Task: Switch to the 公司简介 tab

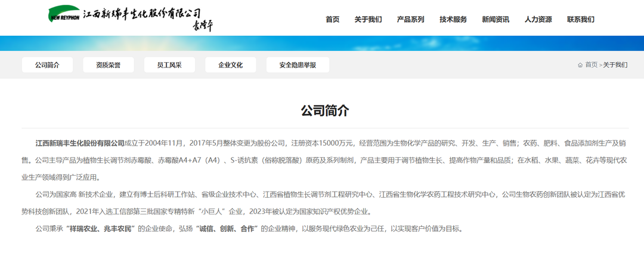Action: click(47, 65)
